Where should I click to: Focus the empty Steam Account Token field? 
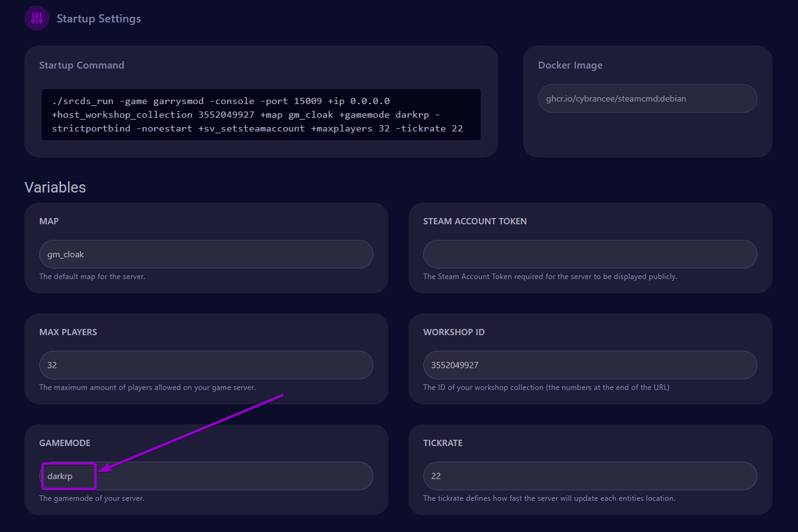(590, 254)
